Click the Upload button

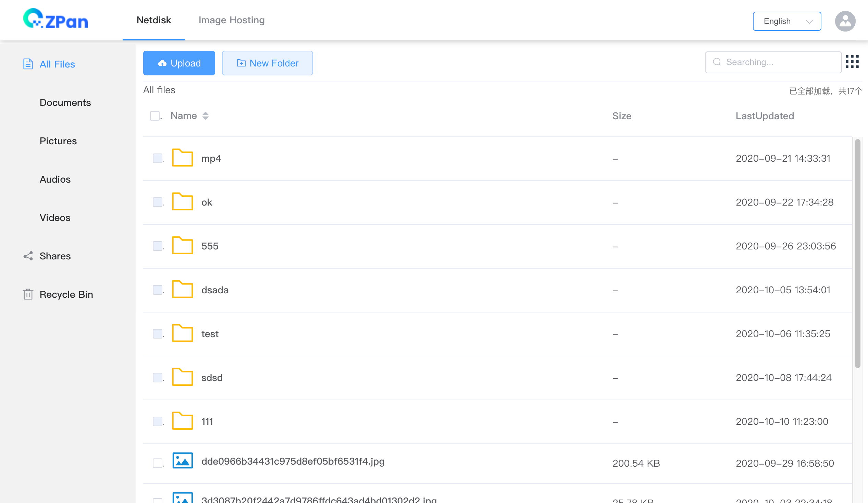(x=179, y=63)
